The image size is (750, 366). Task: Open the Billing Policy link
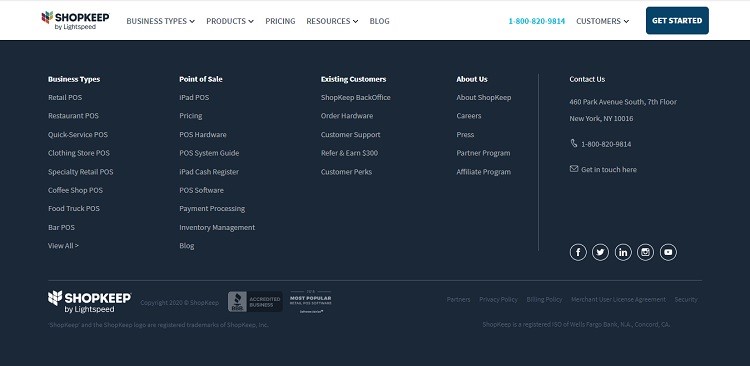point(544,299)
